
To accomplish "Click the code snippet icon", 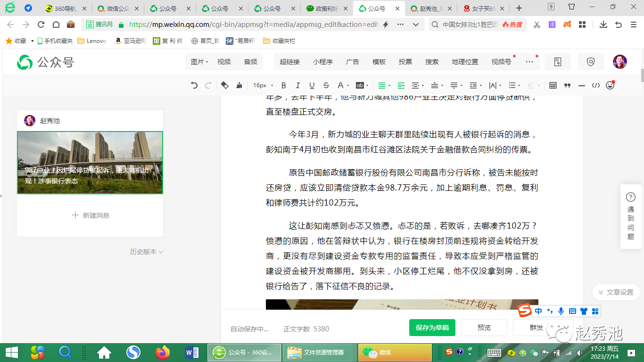I will tap(596, 85).
